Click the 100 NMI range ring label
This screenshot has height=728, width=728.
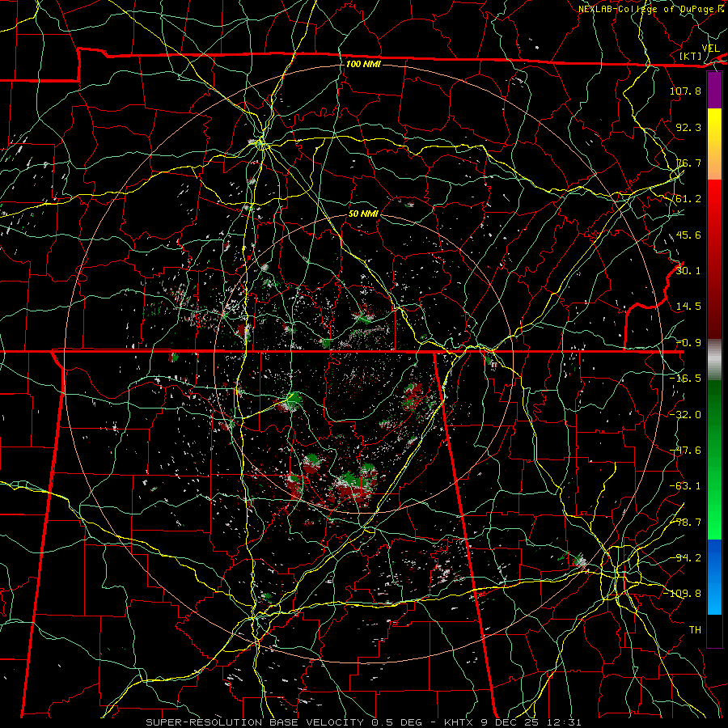pos(363,64)
